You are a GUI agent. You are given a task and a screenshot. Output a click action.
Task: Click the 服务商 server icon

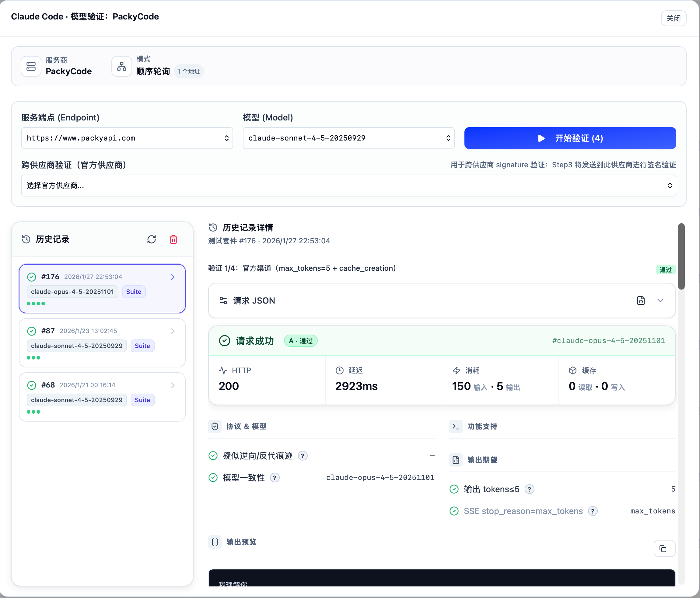[31, 67]
